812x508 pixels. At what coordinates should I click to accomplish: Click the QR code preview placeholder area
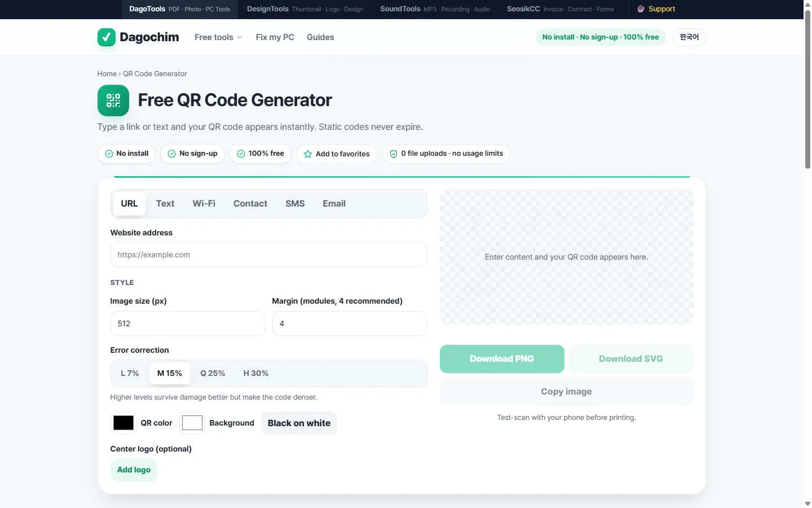(566, 257)
